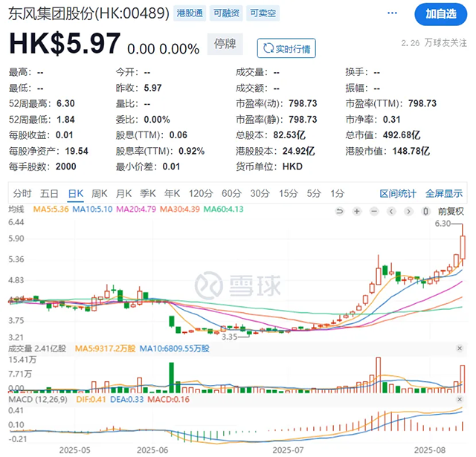Click the 市净率 value 0.31

pyautogui.click(x=392, y=120)
